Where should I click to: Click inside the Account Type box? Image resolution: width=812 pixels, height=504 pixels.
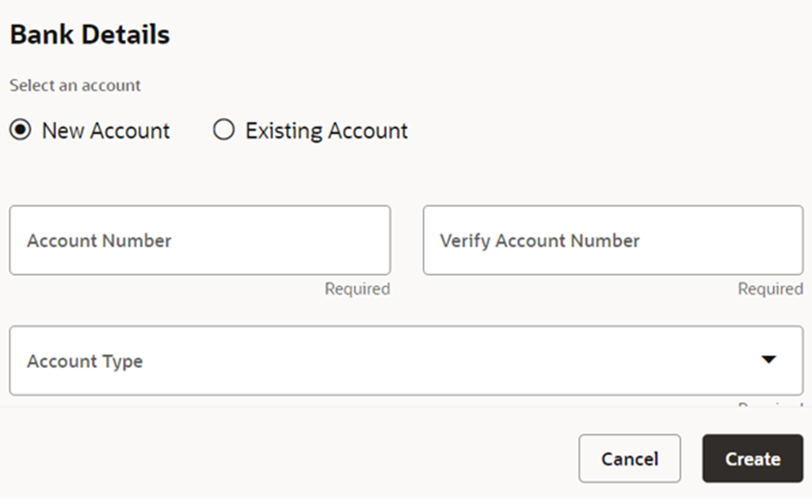(332, 361)
